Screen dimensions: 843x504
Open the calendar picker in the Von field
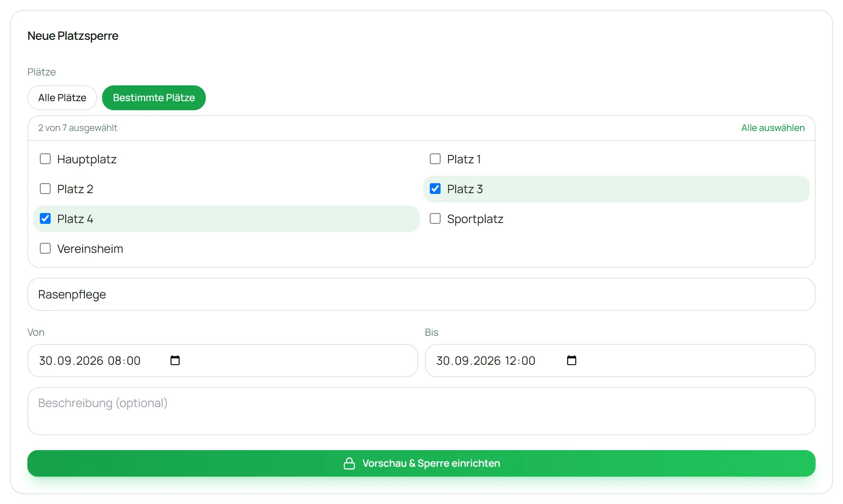click(175, 361)
